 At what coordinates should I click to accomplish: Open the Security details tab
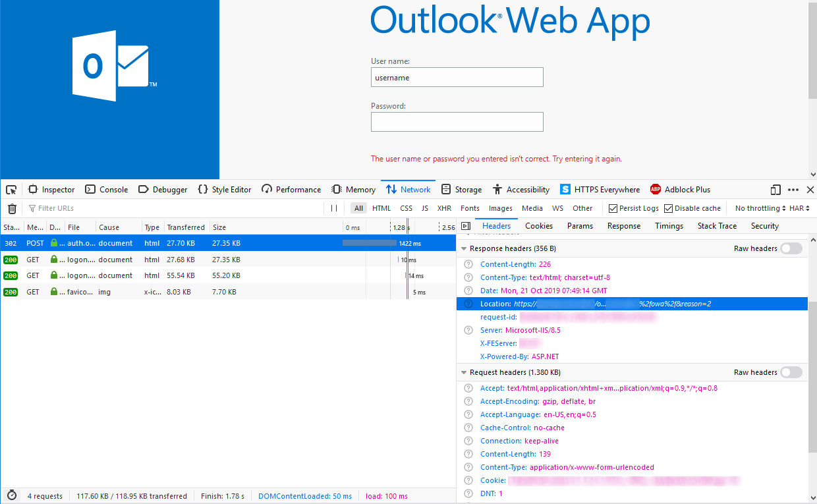point(765,226)
